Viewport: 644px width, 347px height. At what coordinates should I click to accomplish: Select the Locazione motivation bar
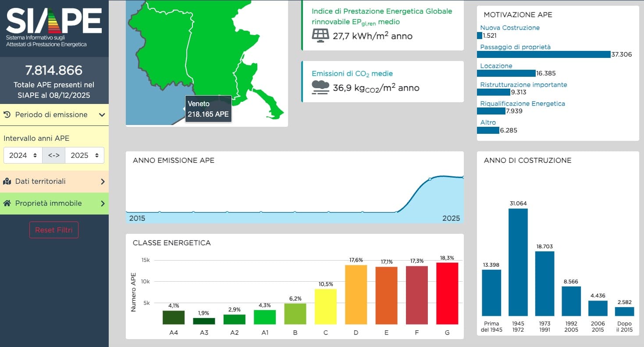[x=506, y=73]
